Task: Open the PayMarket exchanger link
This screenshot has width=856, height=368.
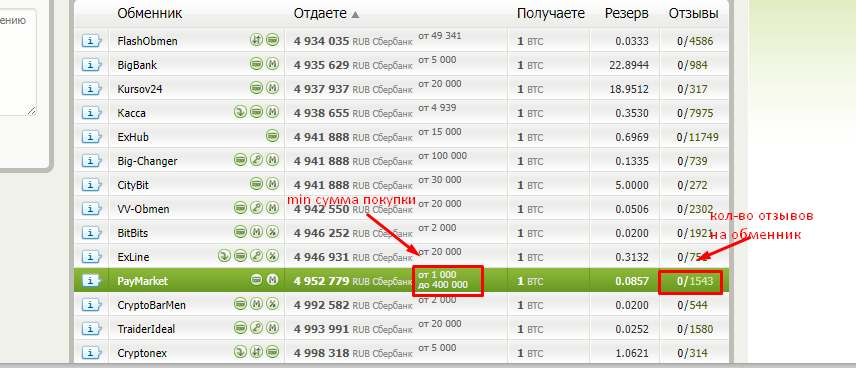Action: (142, 281)
